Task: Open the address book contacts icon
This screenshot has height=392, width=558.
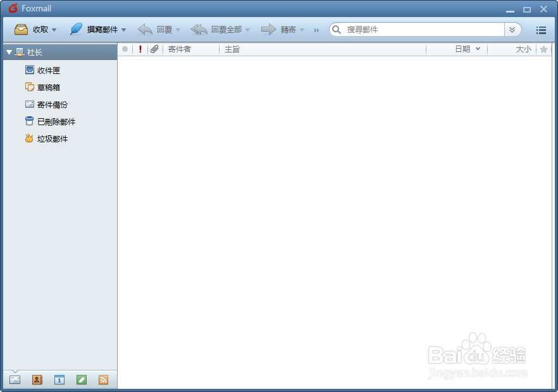Action: pos(37,380)
